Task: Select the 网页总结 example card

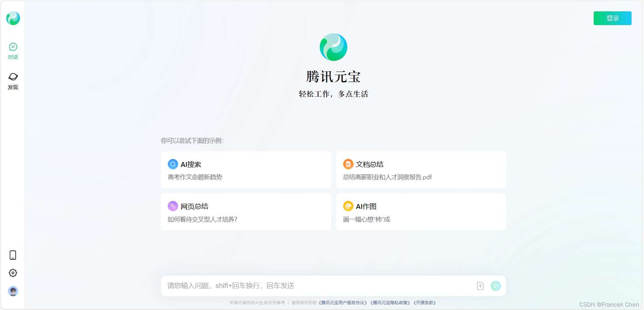Action: click(x=246, y=212)
